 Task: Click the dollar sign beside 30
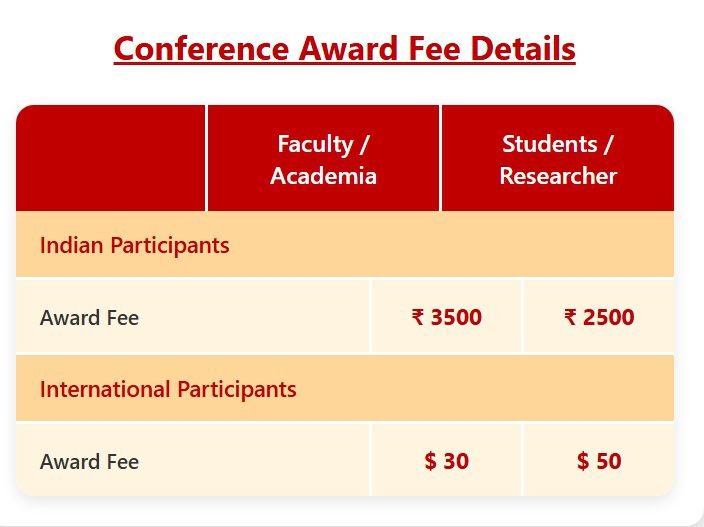tap(431, 461)
